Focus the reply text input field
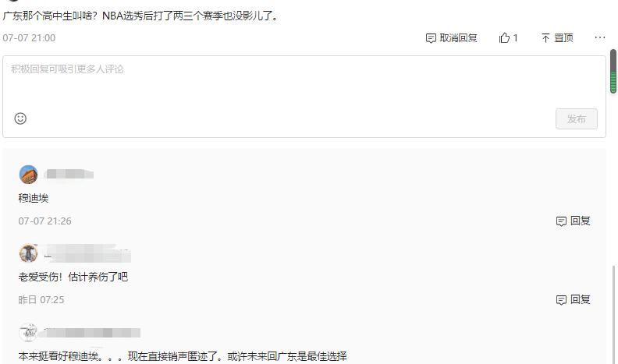This screenshot has height=364, width=618. click(304, 83)
